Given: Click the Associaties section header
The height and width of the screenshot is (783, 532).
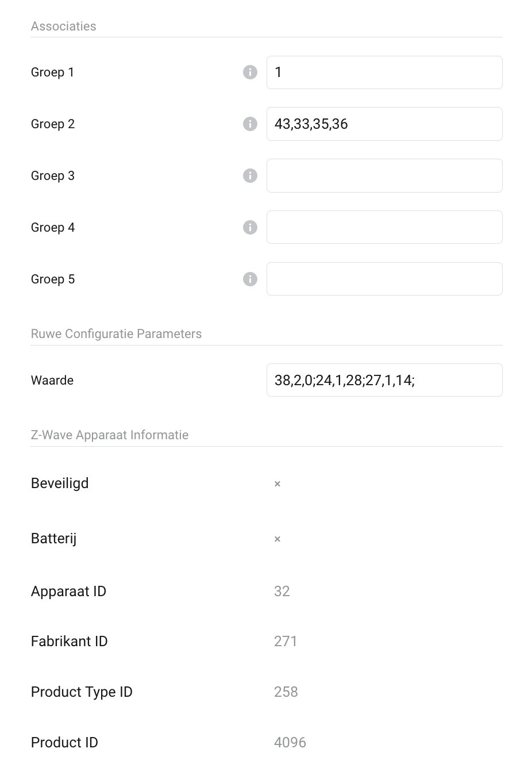Looking at the screenshot, I should point(64,26).
